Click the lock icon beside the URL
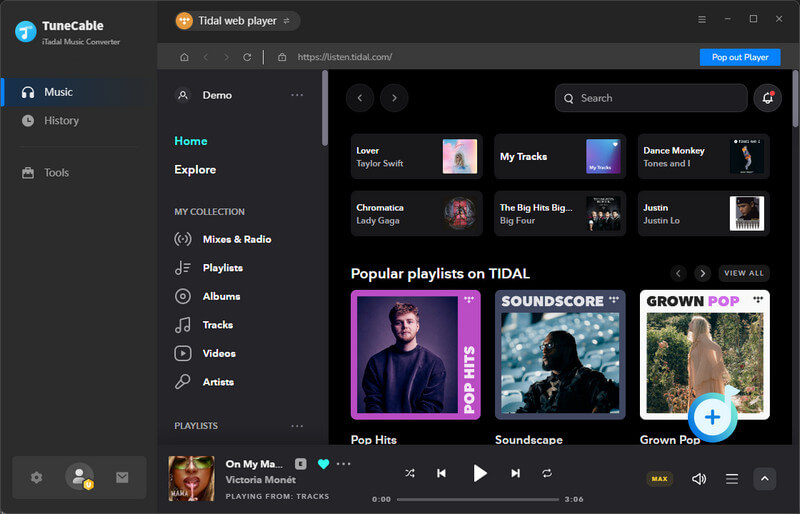800x514 pixels. pos(282,57)
